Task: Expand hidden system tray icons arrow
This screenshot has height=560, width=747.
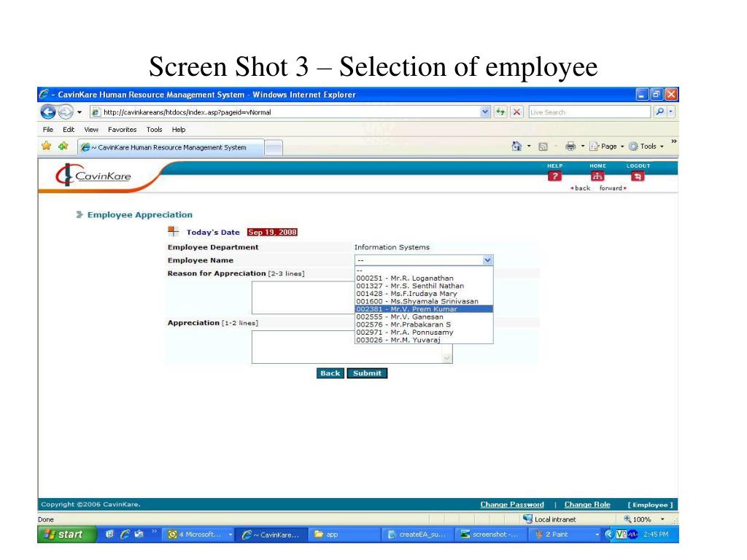Action: pyautogui.click(x=609, y=534)
